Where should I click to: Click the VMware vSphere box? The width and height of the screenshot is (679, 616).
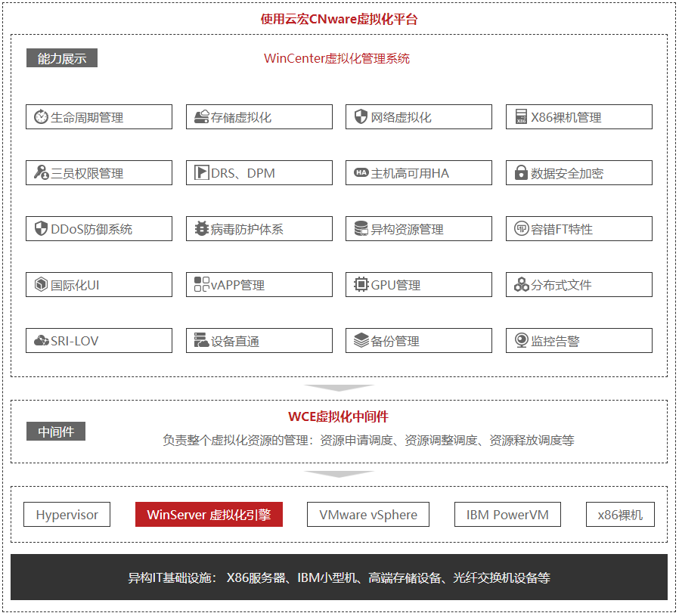click(368, 514)
